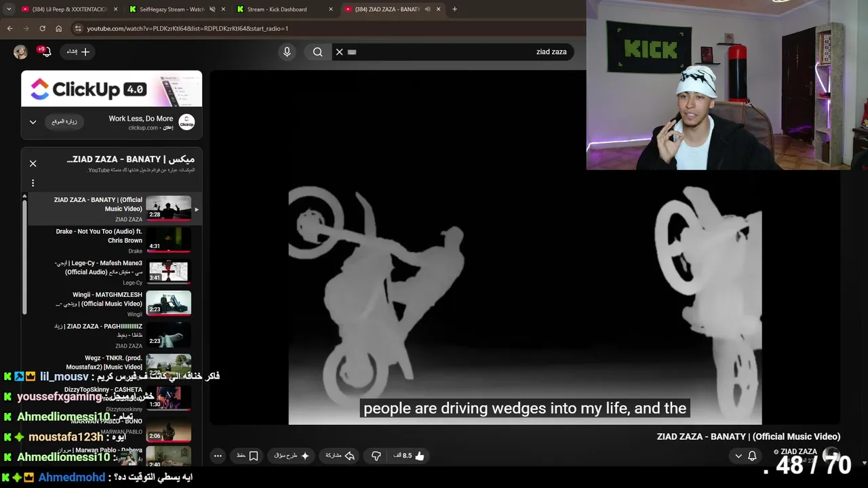868x488 pixels.
Task: Click Ahmedmohd username in chat overlay
Action: (72, 477)
